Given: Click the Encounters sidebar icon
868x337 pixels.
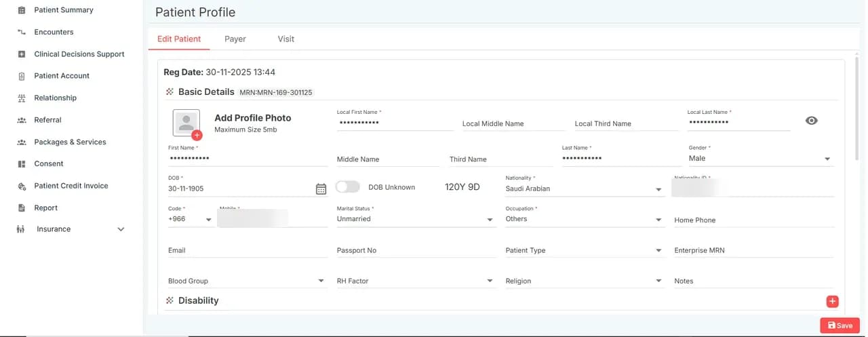Looking at the screenshot, I should click(21, 32).
